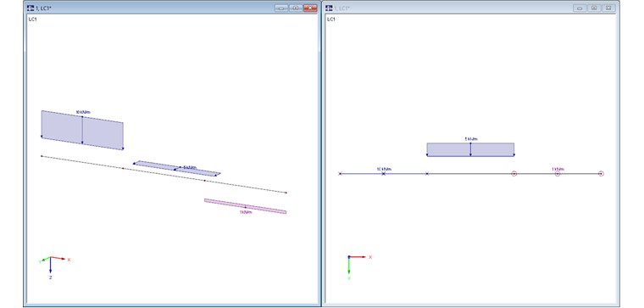The image size is (644, 308).
Task: Click the blue Z axis arrow in left view
Action: [x=50, y=266]
